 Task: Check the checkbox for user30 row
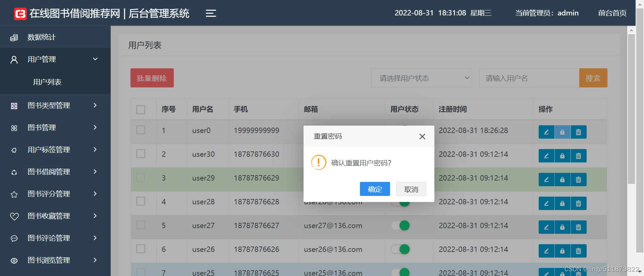[x=141, y=154]
